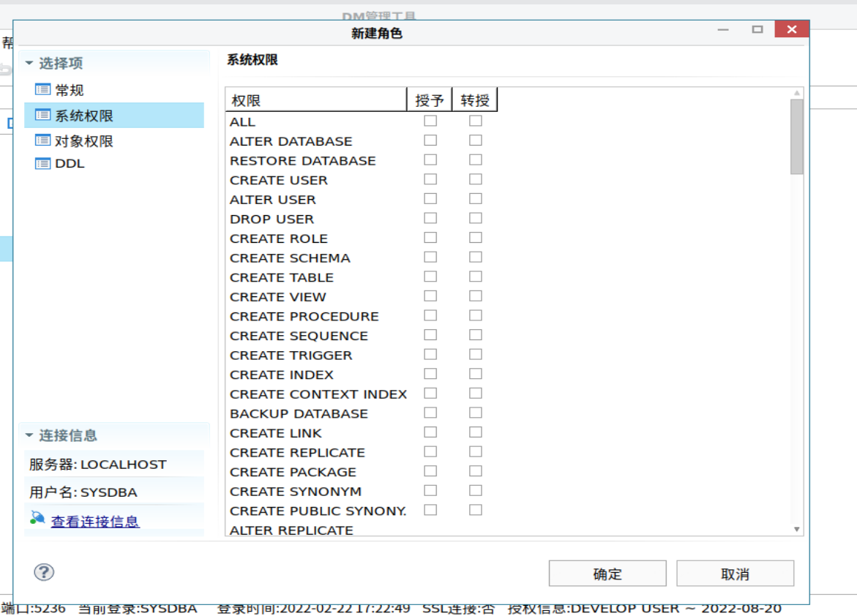Image resolution: width=857 pixels, height=616 pixels.
Task: Collapse the 选择项 section
Action: click(x=29, y=64)
